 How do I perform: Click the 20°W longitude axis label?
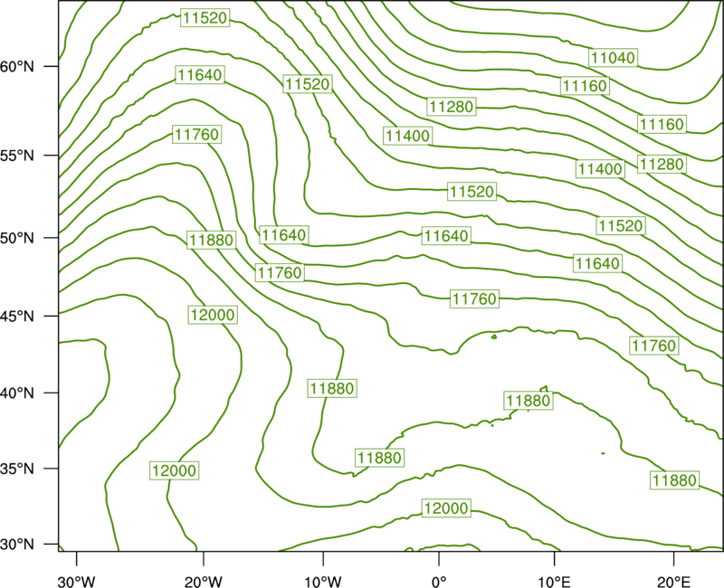coord(204,582)
